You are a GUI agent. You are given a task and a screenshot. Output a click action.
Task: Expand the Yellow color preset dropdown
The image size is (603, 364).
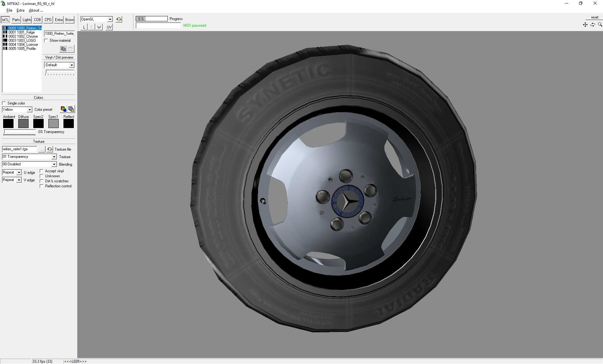pyautogui.click(x=29, y=110)
